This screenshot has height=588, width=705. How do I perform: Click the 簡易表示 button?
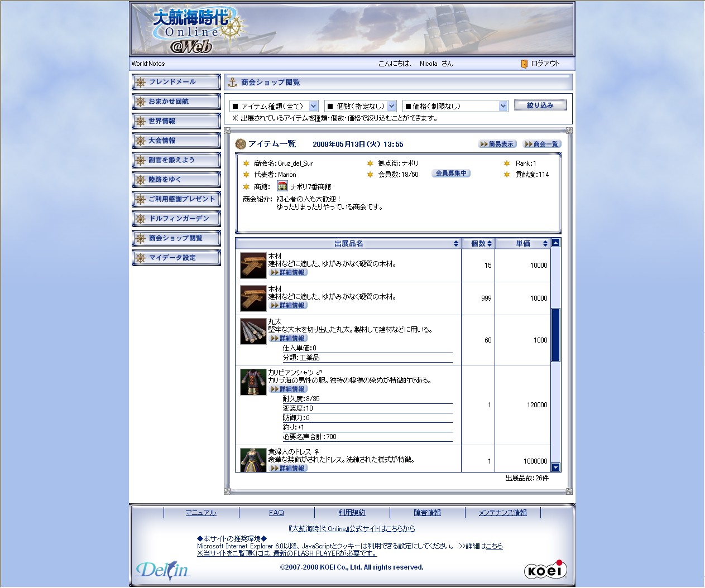coord(497,144)
